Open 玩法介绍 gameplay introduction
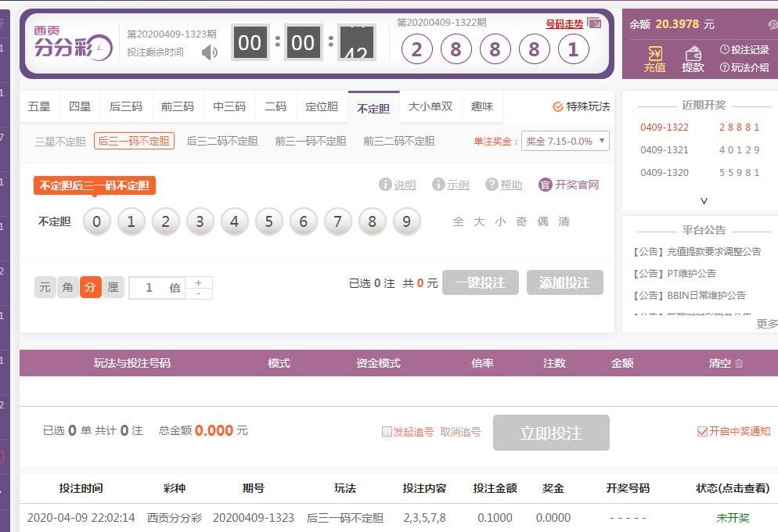The height and width of the screenshot is (532, 778). click(744, 67)
